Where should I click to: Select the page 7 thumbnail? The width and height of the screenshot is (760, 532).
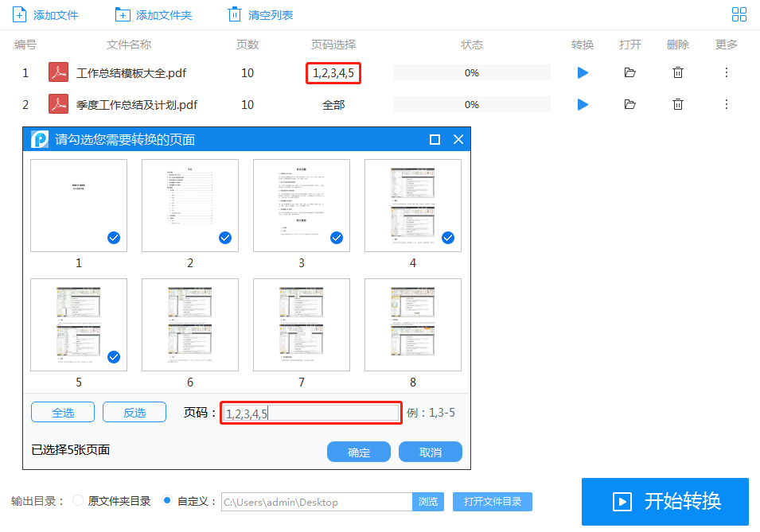[x=302, y=324]
